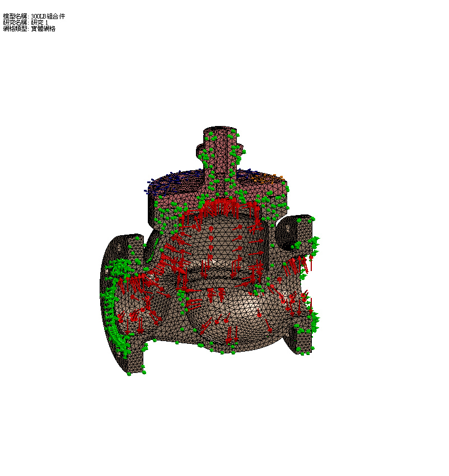Click the model name text "300LB組合件"

(x=48, y=16)
